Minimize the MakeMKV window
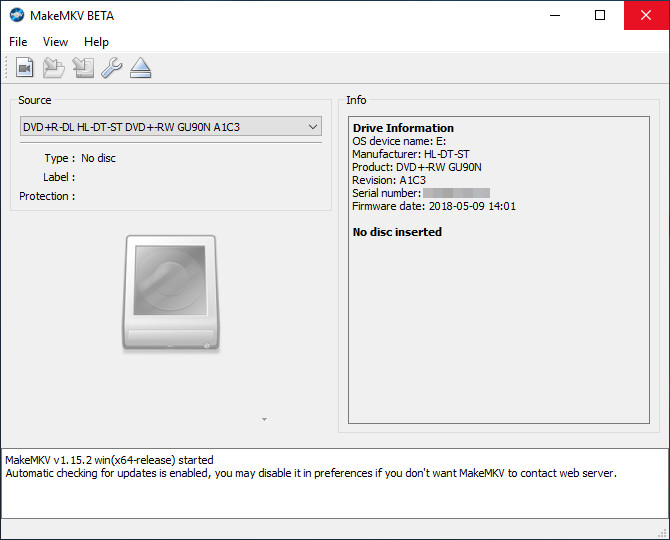Viewport: 670px width, 540px height. coord(553,15)
